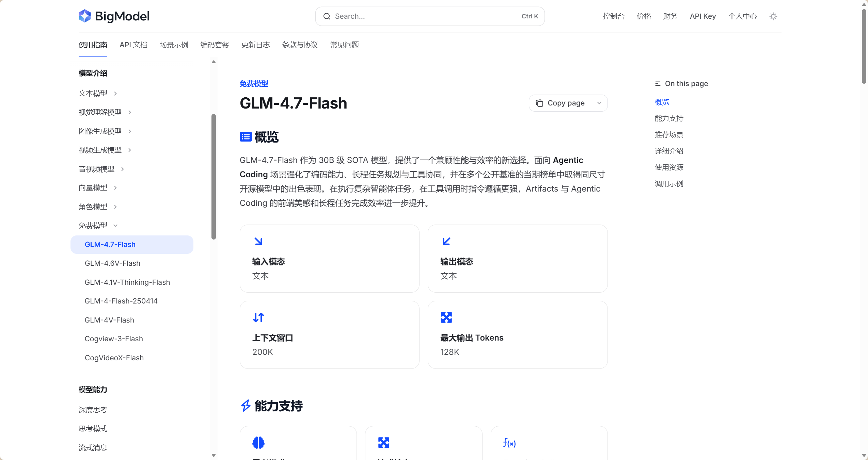Screen dimensions: 868x460
Task: Click the 输入模态 arrow icon
Action: pyautogui.click(x=258, y=241)
